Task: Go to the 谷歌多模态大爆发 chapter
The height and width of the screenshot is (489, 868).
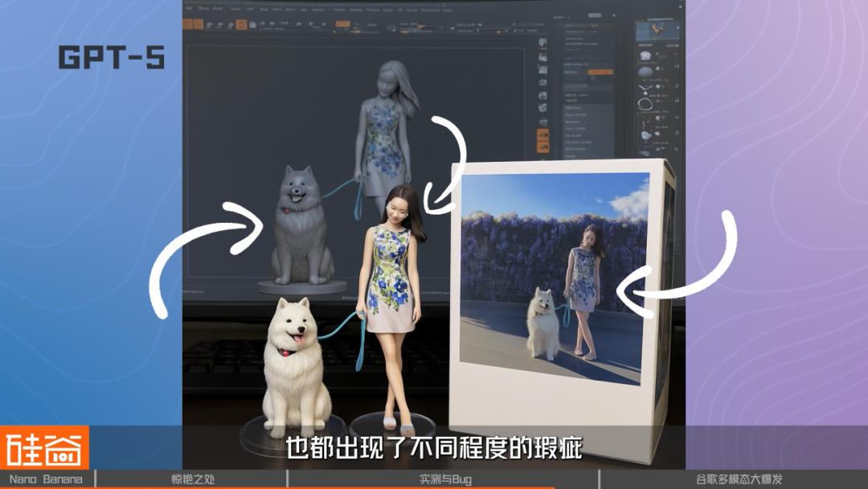Action: point(739,479)
